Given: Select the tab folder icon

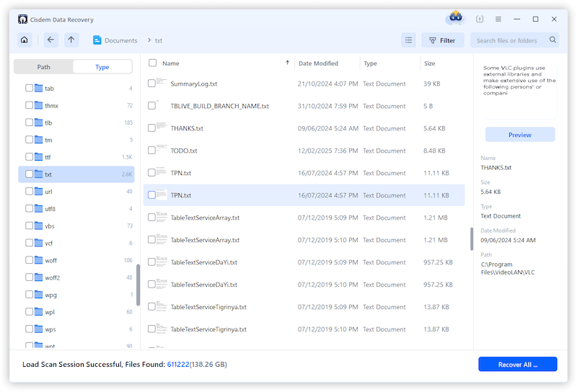Looking at the screenshot, I should pyautogui.click(x=39, y=88).
